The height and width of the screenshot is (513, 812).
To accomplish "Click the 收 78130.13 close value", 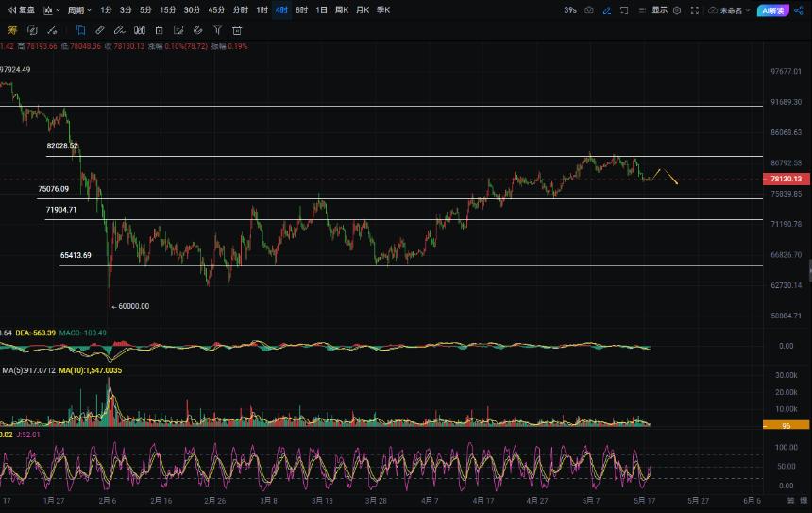I will pyautogui.click(x=125, y=46).
